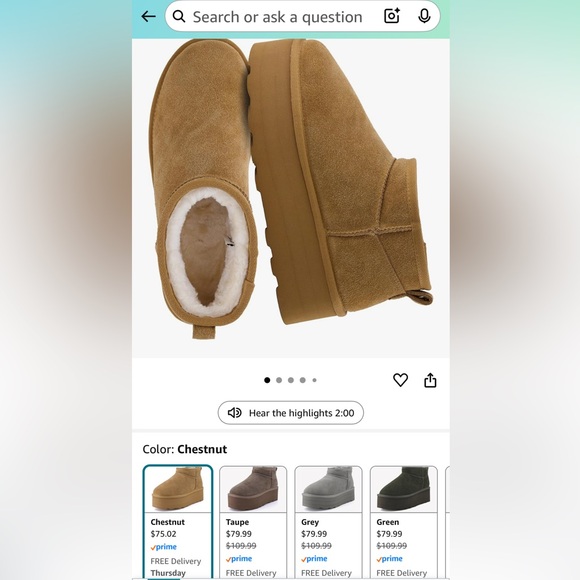This screenshot has height=580, width=580.
Task: Go to second image dot indicator
Action: click(x=279, y=380)
